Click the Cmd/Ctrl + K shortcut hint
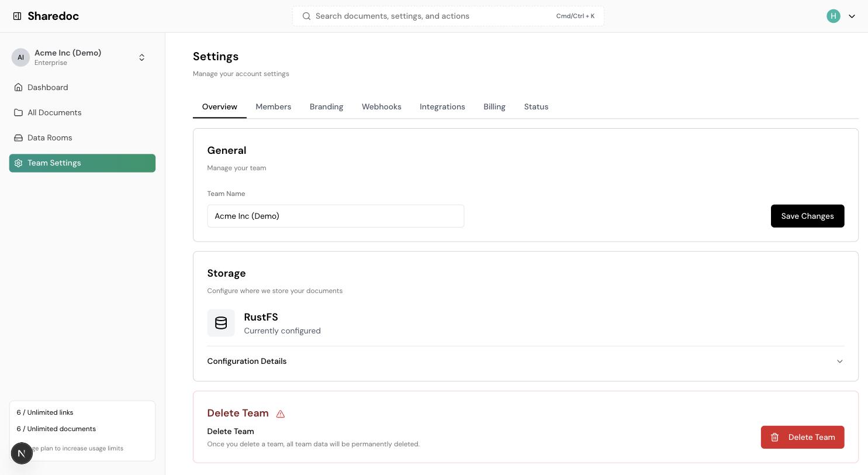 click(x=575, y=16)
